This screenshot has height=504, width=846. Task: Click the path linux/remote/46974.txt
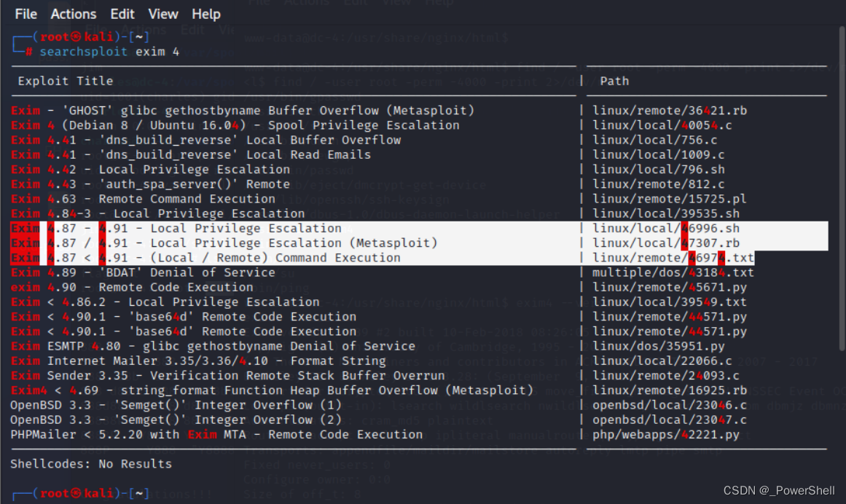click(673, 258)
